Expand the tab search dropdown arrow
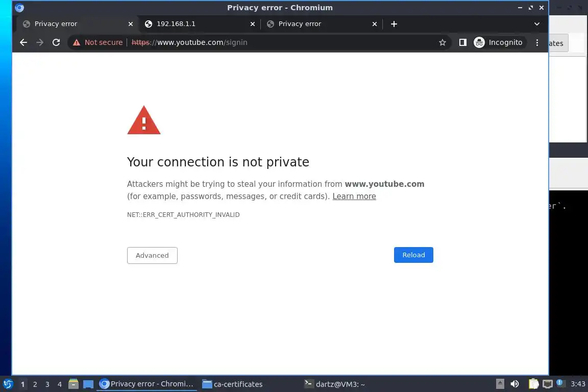588x392 pixels. (x=537, y=24)
